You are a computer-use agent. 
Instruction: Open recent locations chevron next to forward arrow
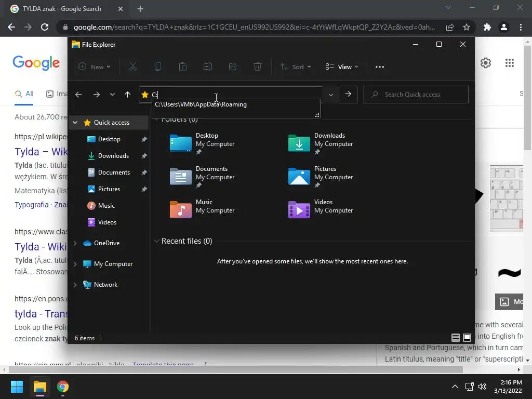tap(112, 95)
